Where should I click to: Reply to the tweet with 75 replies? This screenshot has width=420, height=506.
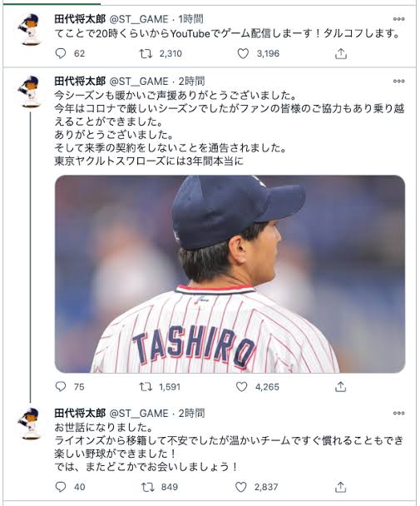click(61, 386)
